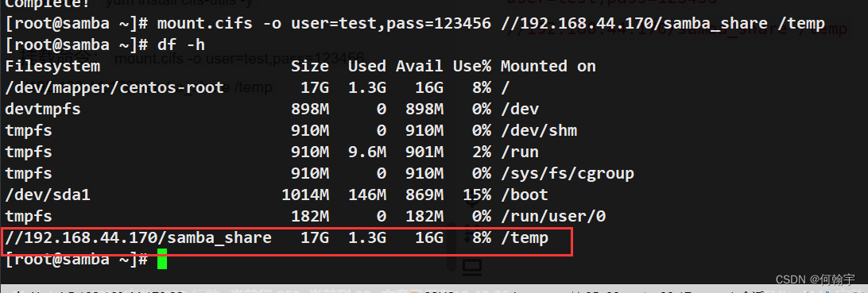Click the 8% value in the samba_share row
The image size is (868, 293).
482,238
